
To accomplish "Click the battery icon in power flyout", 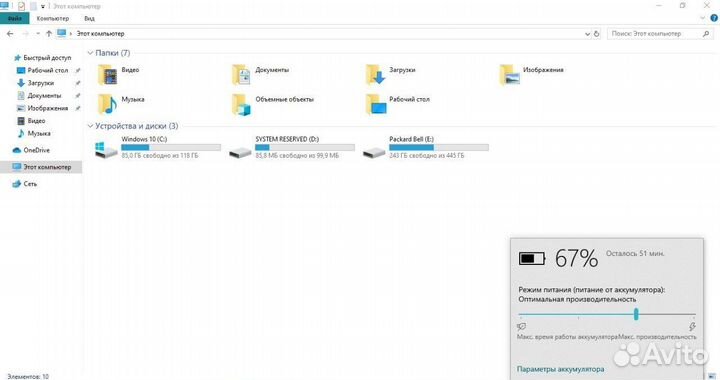I will coord(532,258).
